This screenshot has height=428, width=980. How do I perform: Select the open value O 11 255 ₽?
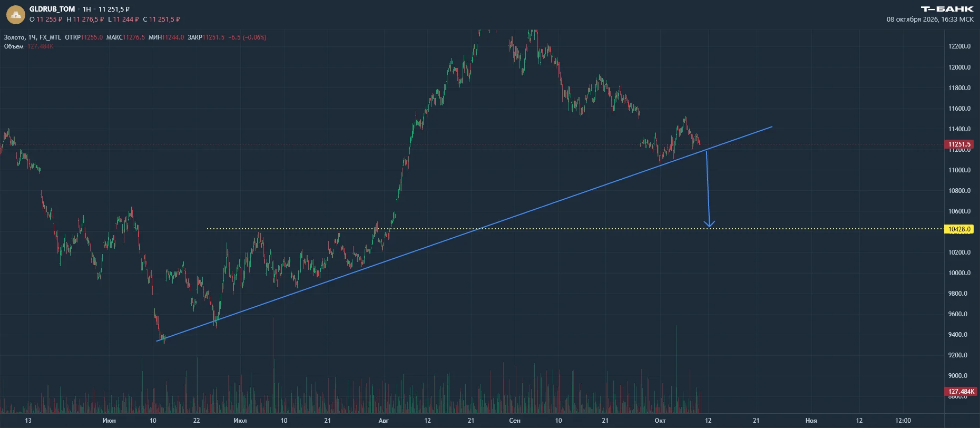[x=46, y=20]
